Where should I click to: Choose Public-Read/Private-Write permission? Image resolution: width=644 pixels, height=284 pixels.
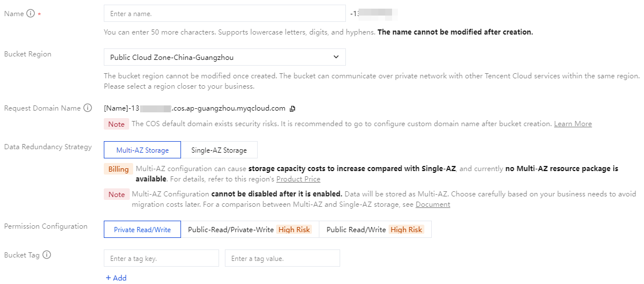point(250,230)
